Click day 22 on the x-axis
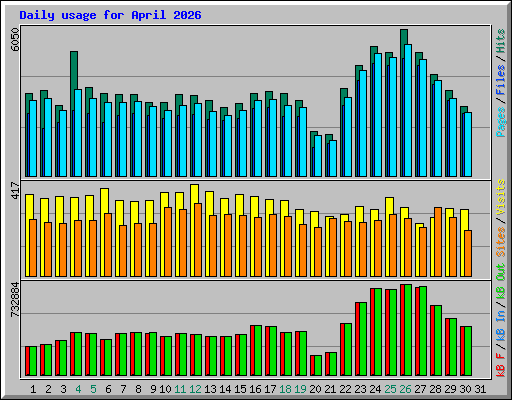The image size is (512, 400). [345, 389]
